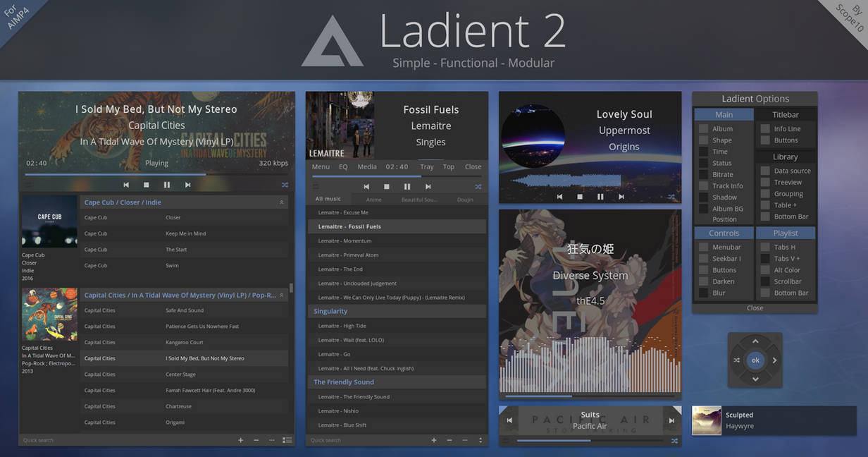Switch to the Doujin playlist tab
The width and height of the screenshot is (868, 457).
pos(465,200)
